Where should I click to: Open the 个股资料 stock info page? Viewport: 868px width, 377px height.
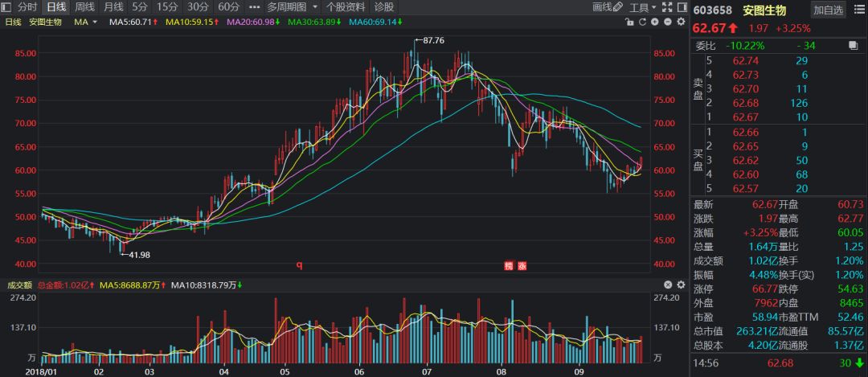click(345, 7)
